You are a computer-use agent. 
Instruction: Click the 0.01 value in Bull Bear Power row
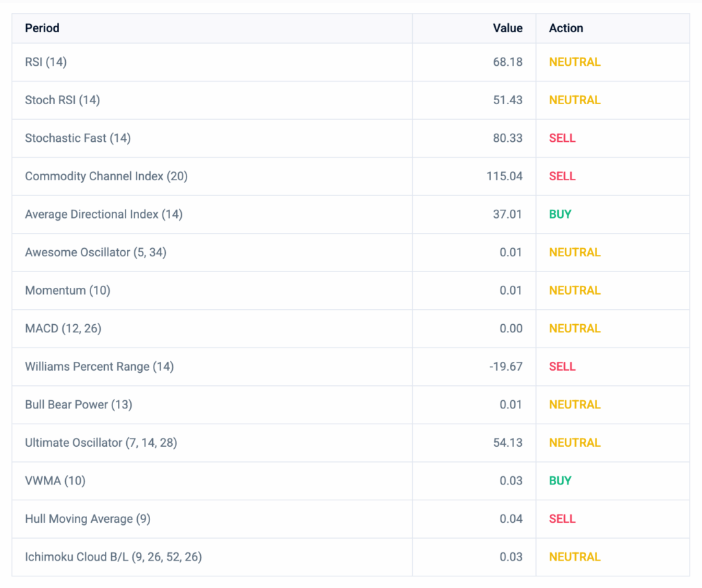click(x=511, y=404)
